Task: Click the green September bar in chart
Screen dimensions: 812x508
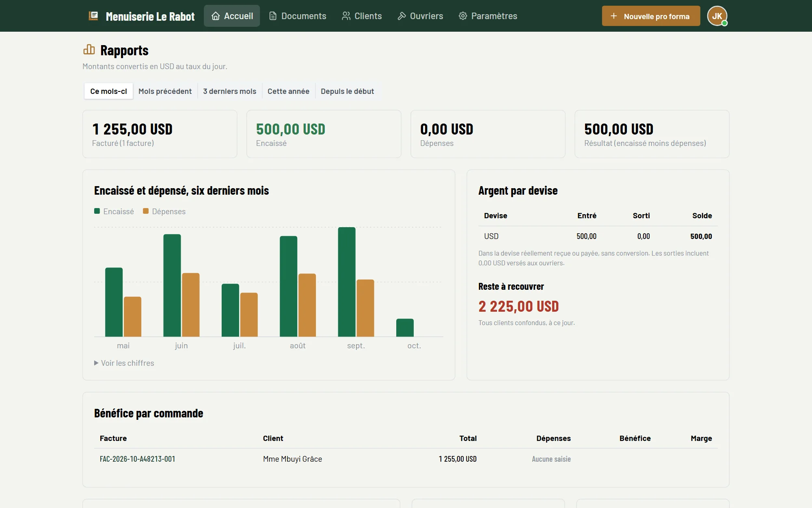Action: pos(347,282)
